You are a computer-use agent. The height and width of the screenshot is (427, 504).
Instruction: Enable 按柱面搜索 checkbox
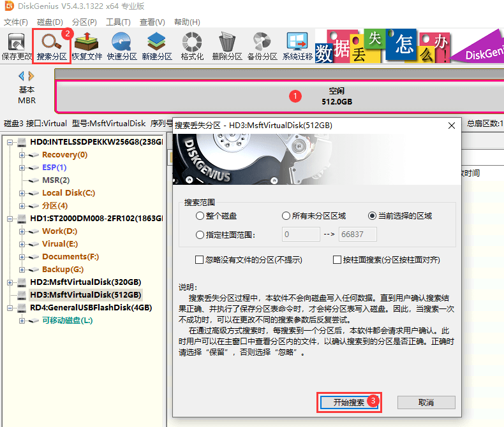(337, 259)
